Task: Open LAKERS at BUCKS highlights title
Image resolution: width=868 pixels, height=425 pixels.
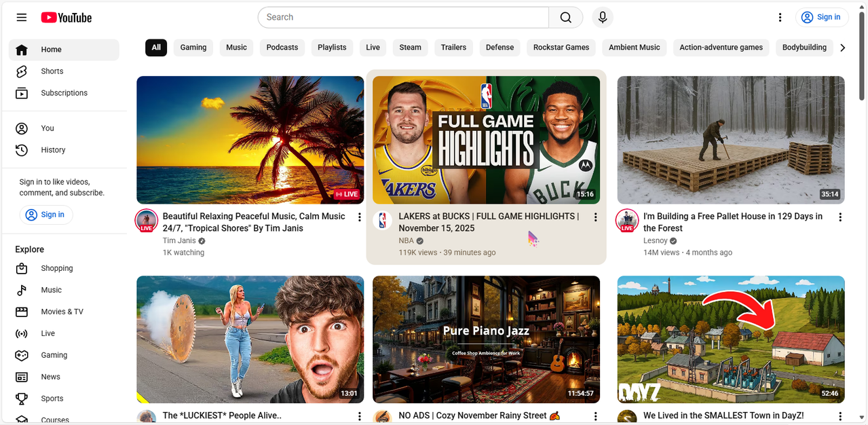Action: tap(489, 223)
